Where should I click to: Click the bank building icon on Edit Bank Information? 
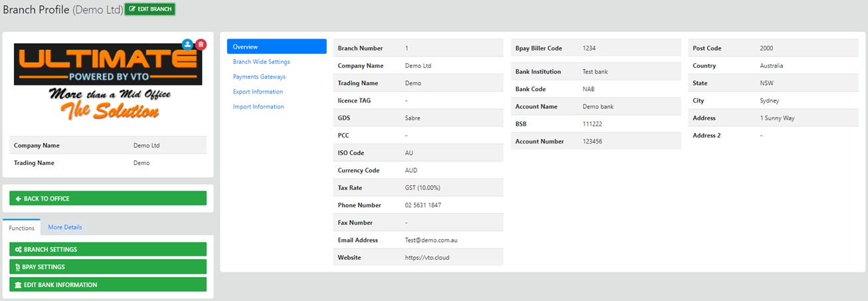coord(19,285)
